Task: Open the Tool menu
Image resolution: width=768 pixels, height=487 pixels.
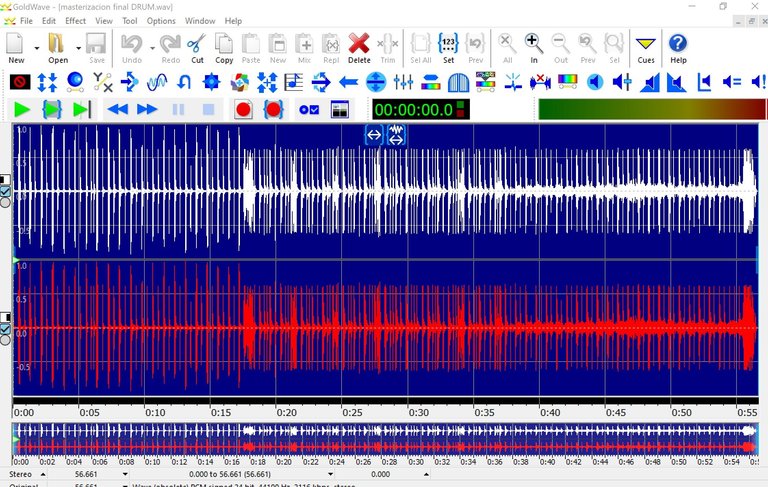Action: [x=129, y=21]
